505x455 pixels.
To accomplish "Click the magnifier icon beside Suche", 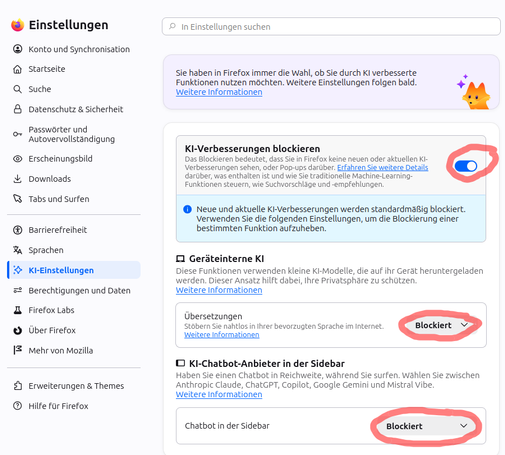I will (18, 89).
